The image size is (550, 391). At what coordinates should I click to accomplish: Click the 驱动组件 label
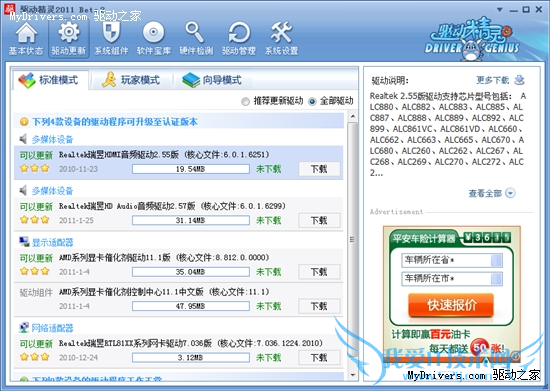point(36,292)
